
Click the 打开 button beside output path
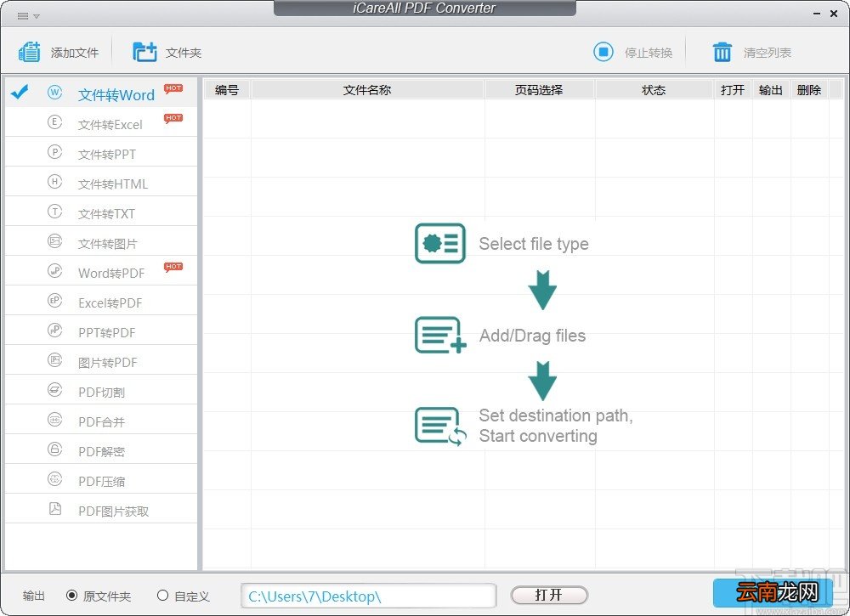pyautogui.click(x=549, y=595)
